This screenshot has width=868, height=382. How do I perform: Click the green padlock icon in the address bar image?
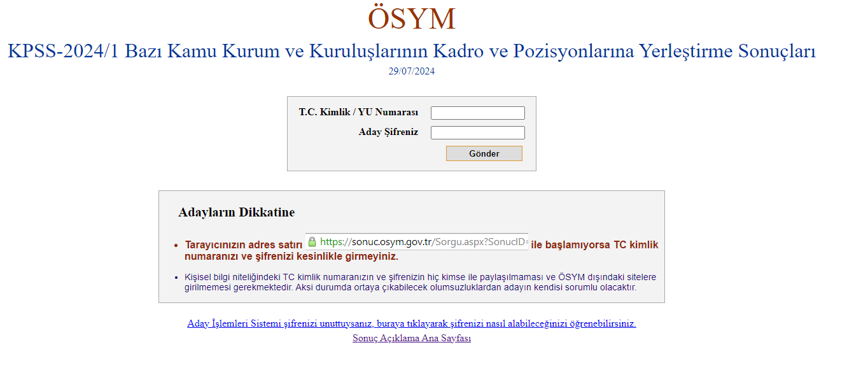(312, 242)
